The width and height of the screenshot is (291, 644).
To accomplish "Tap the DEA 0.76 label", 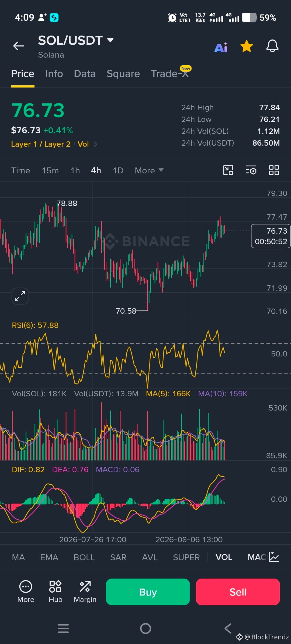I will tap(70, 470).
